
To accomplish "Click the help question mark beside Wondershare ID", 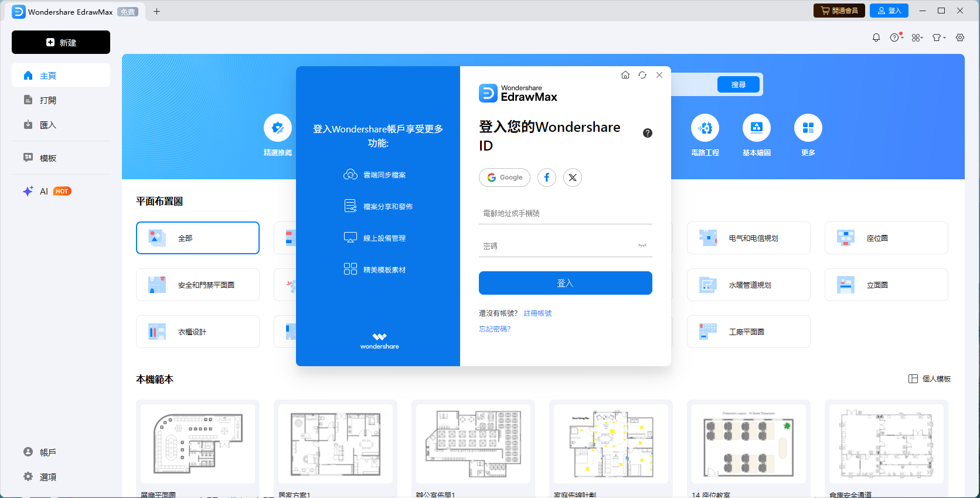I will [648, 133].
